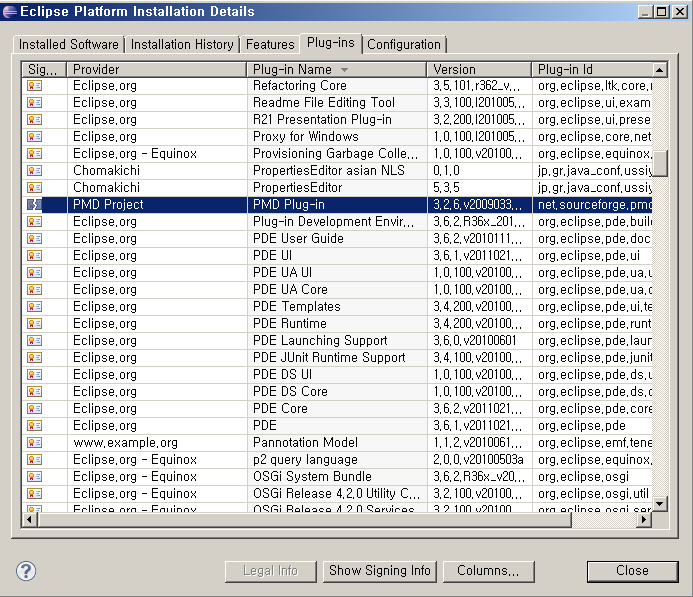This screenshot has height=597, width=693.
Task: Click signing icon of Pannotation Model row
Action: click(x=34, y=443)
